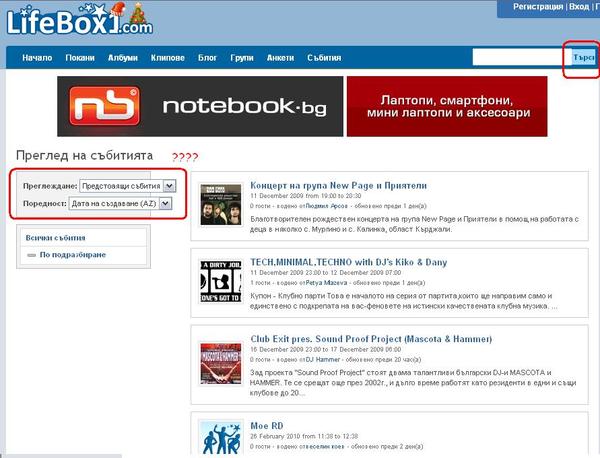Click the Вход login link
Viewport: 600px width, 458px height.
579,7
